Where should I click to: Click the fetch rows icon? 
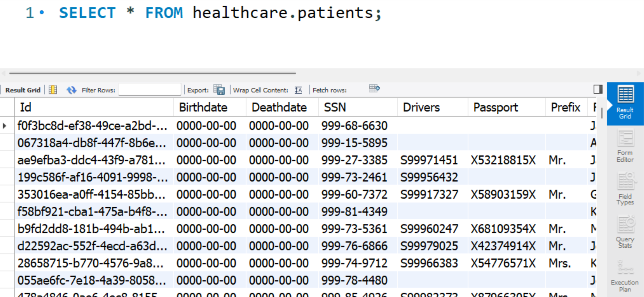pos(374,89)
